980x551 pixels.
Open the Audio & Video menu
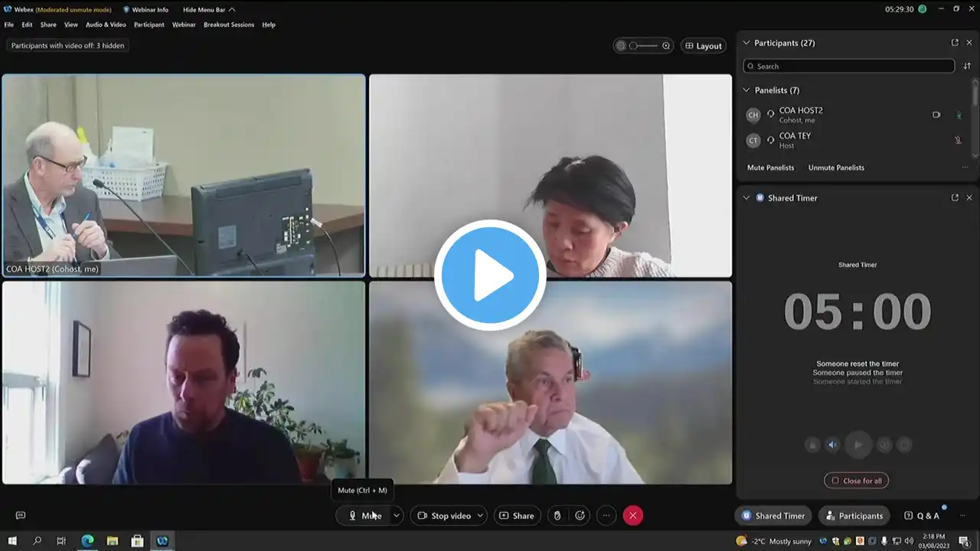[x=106, y=24]
